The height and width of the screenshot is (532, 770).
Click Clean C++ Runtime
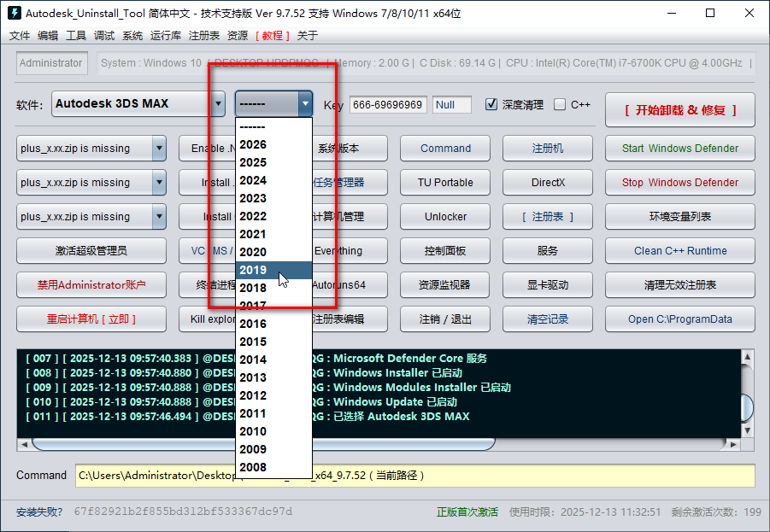tap(680, 251)
